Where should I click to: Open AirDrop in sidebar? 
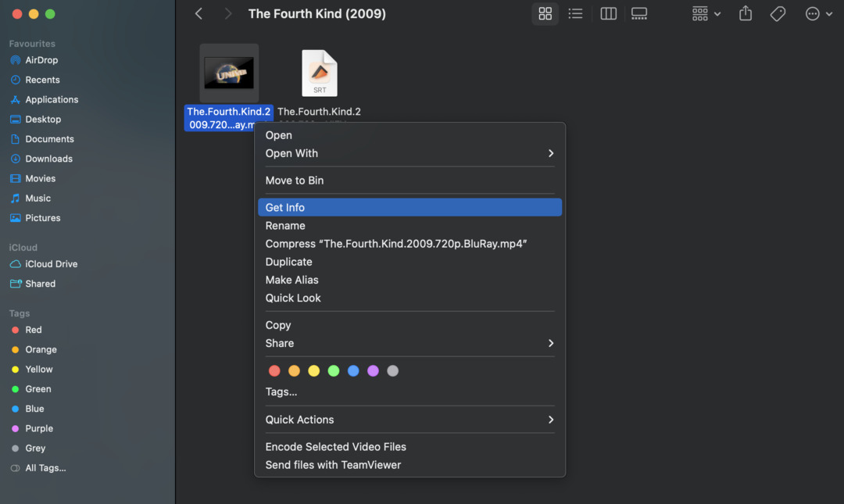point(41,59)
